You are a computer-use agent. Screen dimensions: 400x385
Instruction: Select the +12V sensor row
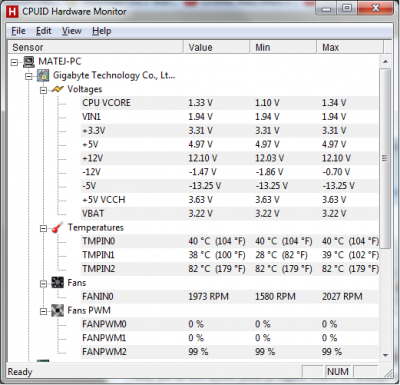(229, 158)
